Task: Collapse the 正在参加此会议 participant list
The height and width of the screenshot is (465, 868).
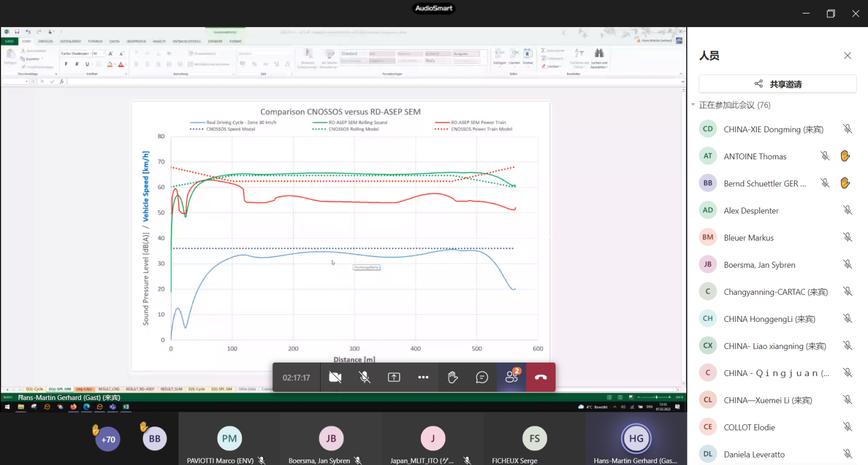Action: 693,105
